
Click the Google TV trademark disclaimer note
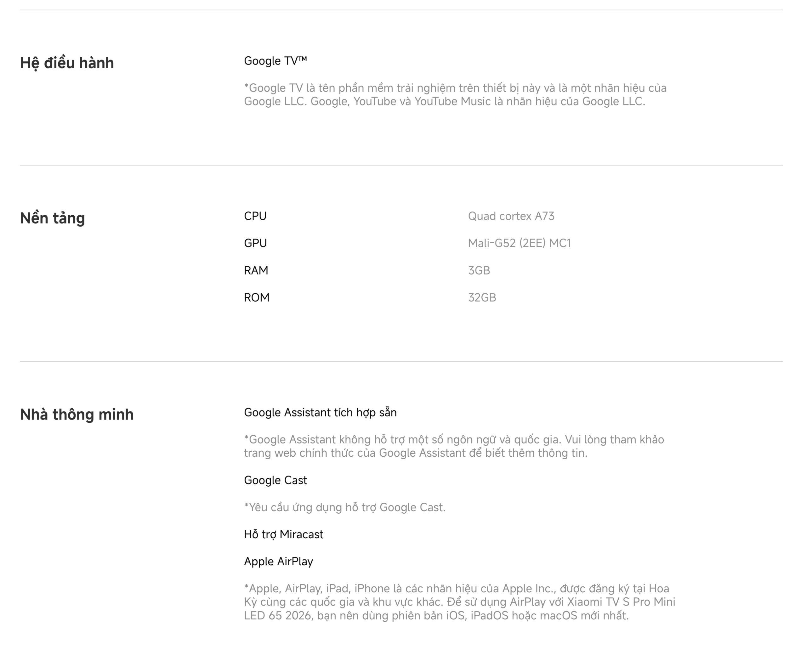[x=455, y=94]
